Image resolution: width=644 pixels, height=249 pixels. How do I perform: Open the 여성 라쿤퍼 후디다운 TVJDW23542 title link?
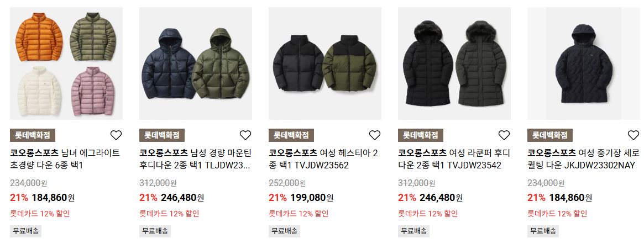454,159
